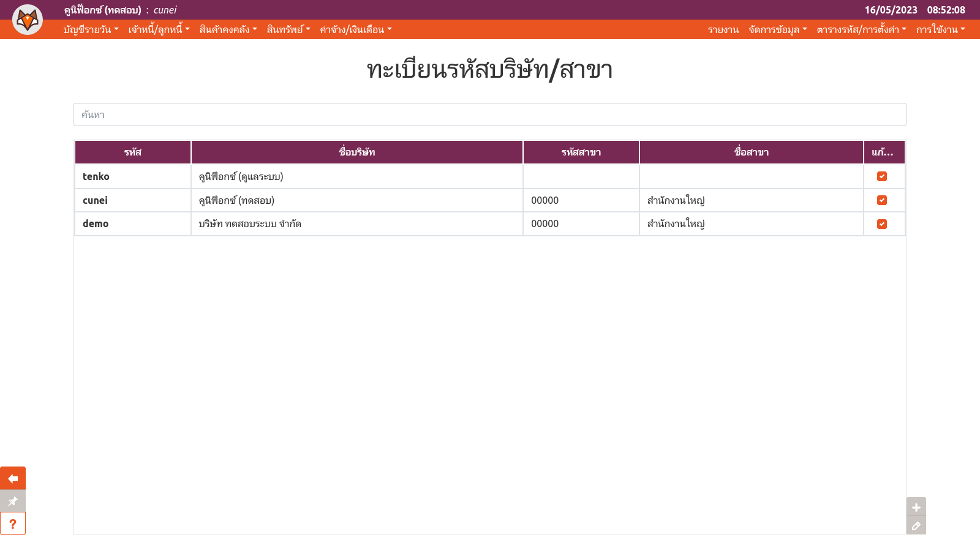
Task: Click the ค้นหา search field
Action: click(489, 114)
